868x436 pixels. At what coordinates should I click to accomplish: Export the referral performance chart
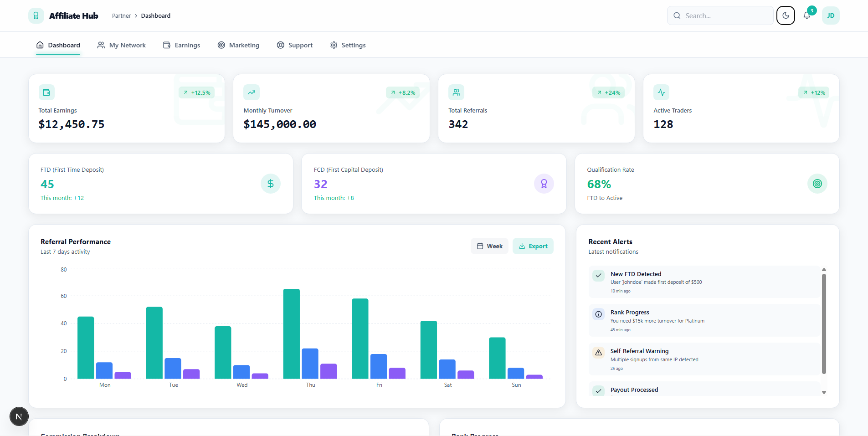[533, 246]
